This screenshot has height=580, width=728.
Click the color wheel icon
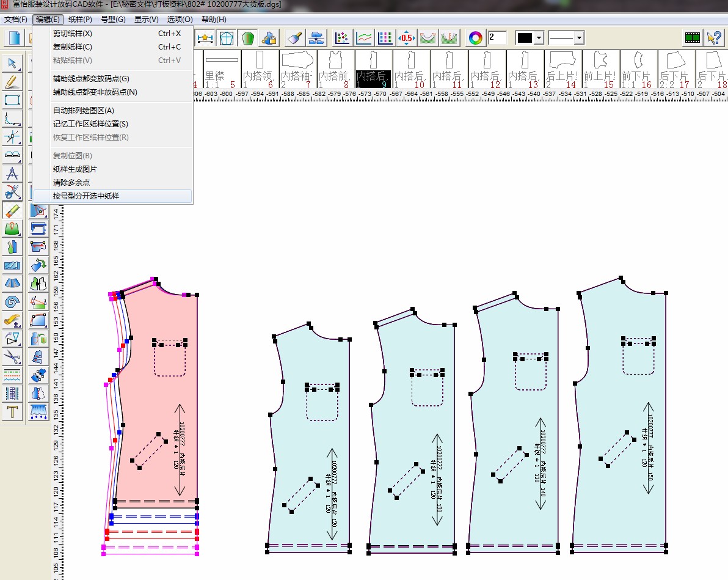[475, 38]
